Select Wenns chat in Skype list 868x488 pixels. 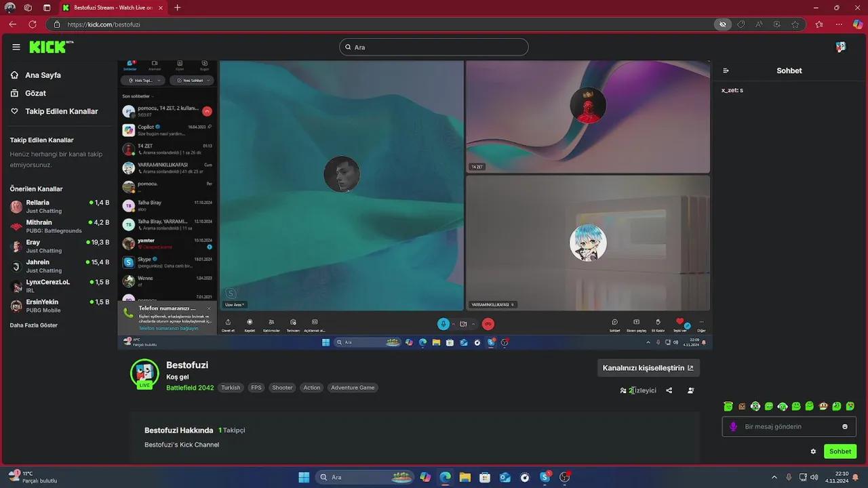click(x=167, y=281)
